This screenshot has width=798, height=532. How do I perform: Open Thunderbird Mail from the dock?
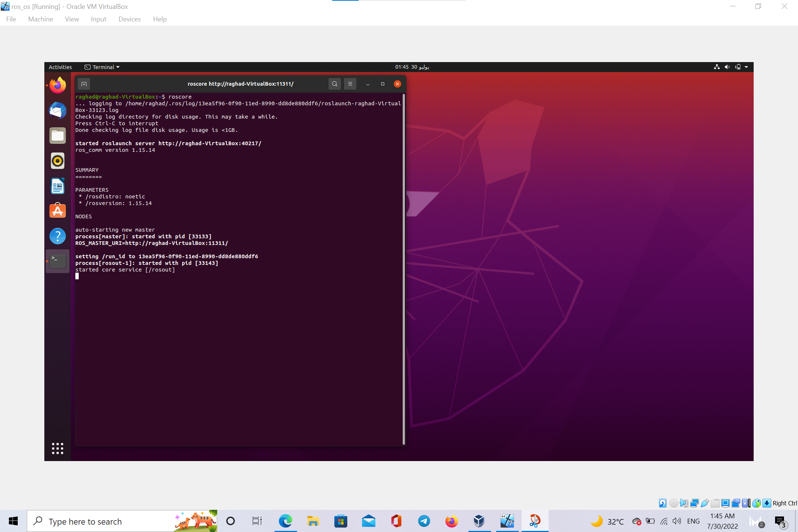[58, 110]
